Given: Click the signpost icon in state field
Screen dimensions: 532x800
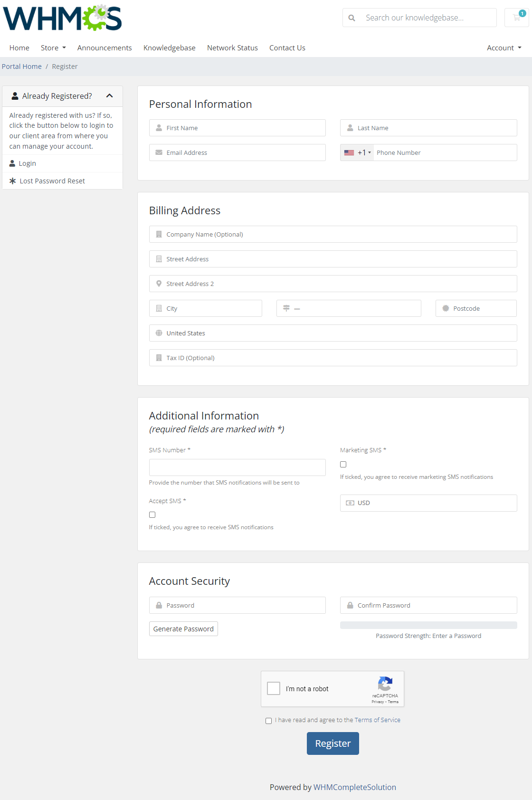Looking at the screenshot, I should (286, 308).
